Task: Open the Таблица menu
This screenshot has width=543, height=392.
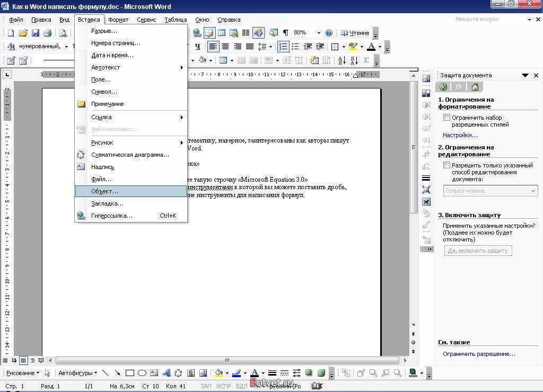Action: [176, 20]
